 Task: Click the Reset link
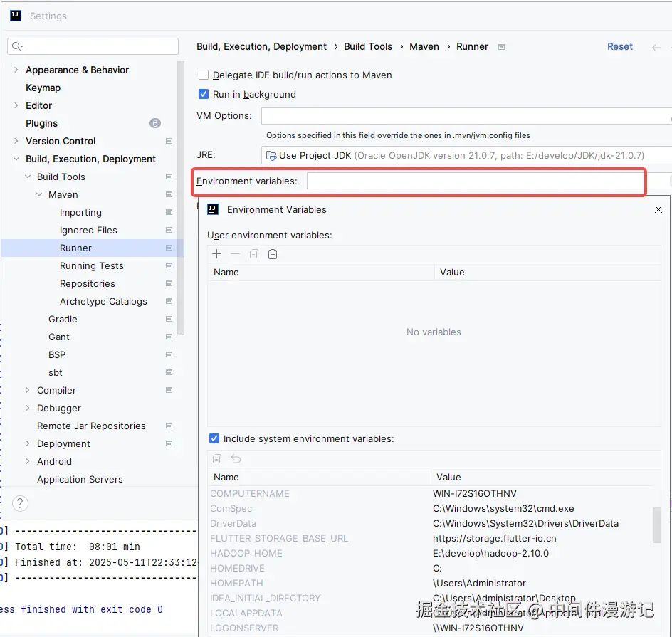pyautogui.click(x=620, y=47)
